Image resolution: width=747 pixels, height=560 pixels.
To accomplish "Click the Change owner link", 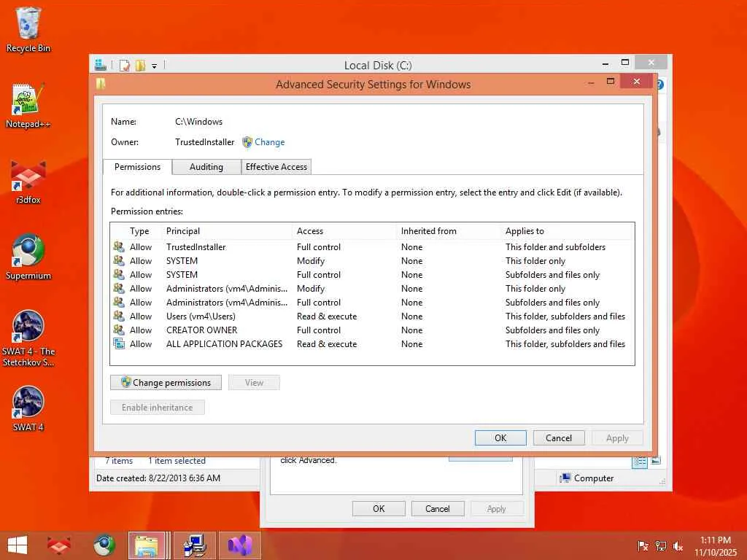I will coord(270,142).
